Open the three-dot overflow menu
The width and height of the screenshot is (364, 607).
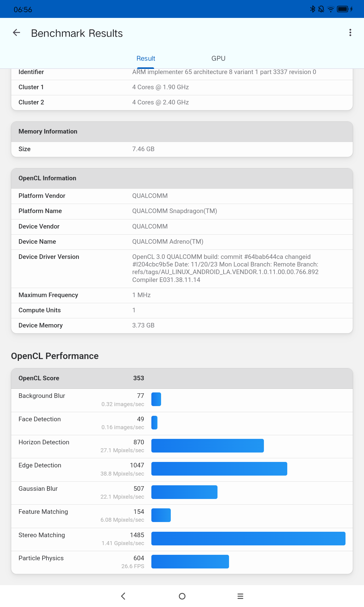point(350,33)
